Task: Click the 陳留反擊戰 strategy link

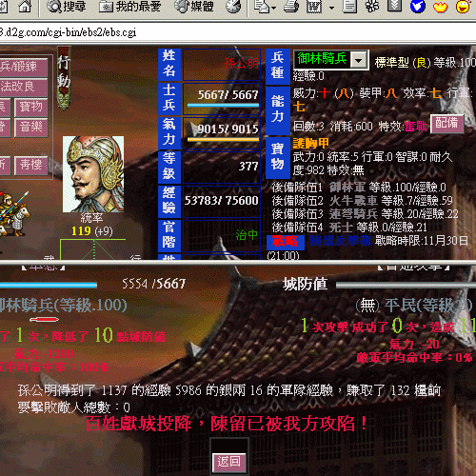Action: [340, 241]
